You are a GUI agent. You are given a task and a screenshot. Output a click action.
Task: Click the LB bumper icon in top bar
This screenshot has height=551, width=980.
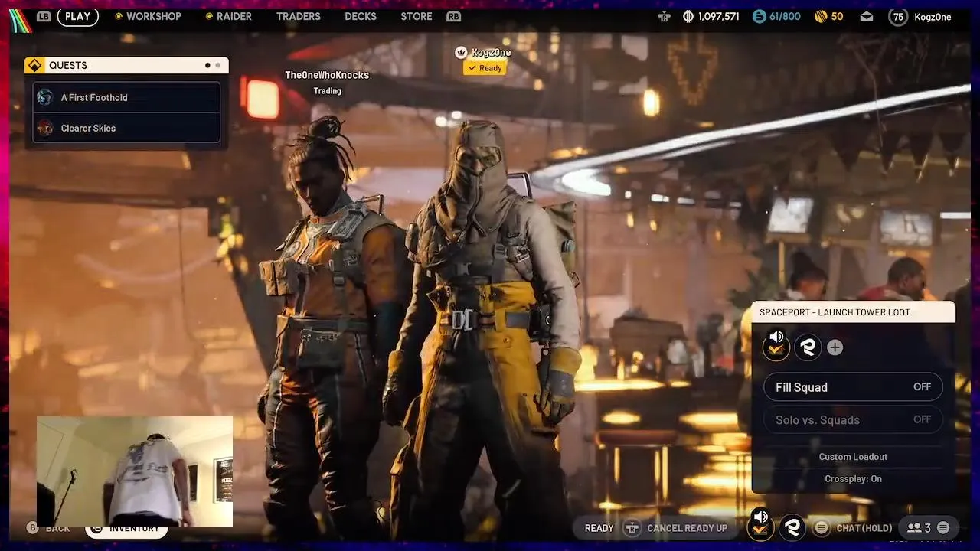pos(44,16)
